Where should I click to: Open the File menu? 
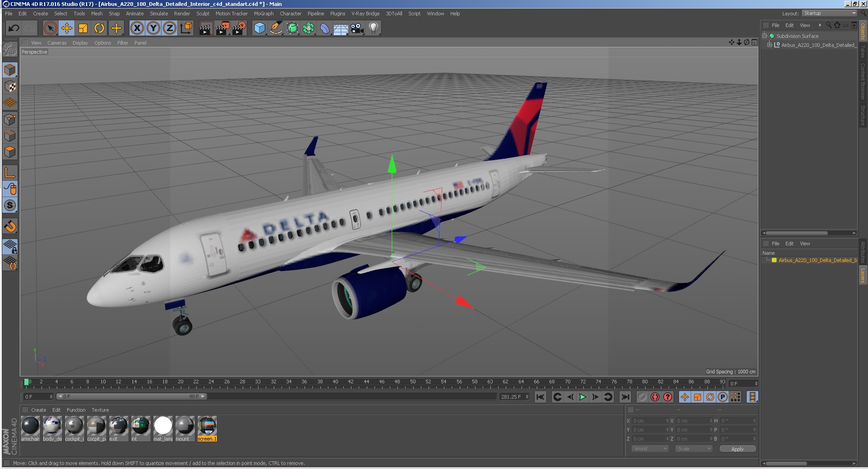click(9, 14)
